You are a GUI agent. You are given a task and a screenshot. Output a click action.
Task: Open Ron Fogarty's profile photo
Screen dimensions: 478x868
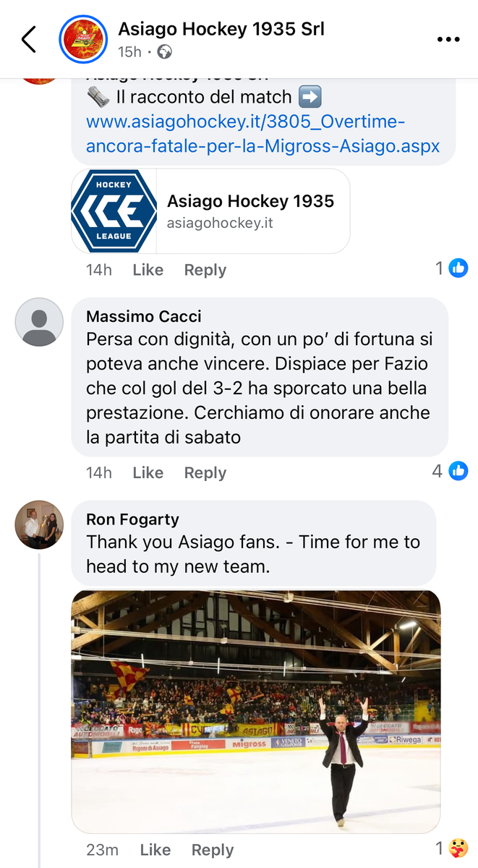tap(39, 524)
